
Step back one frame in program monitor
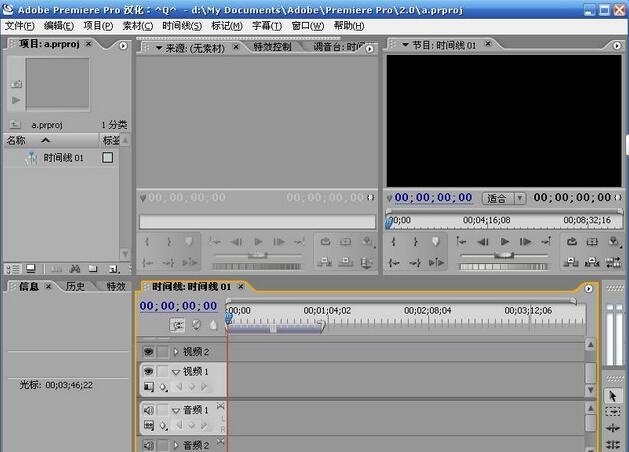[x=483, y=241]
